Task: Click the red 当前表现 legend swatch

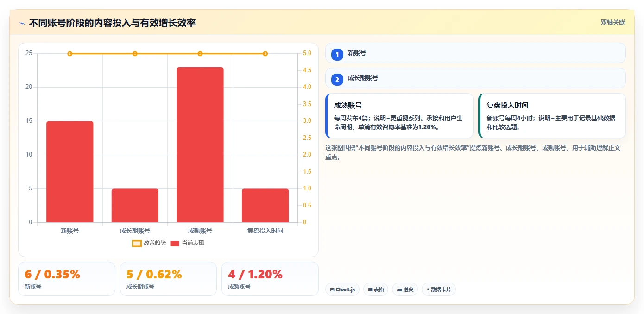Action: click(x=175, y=244)
